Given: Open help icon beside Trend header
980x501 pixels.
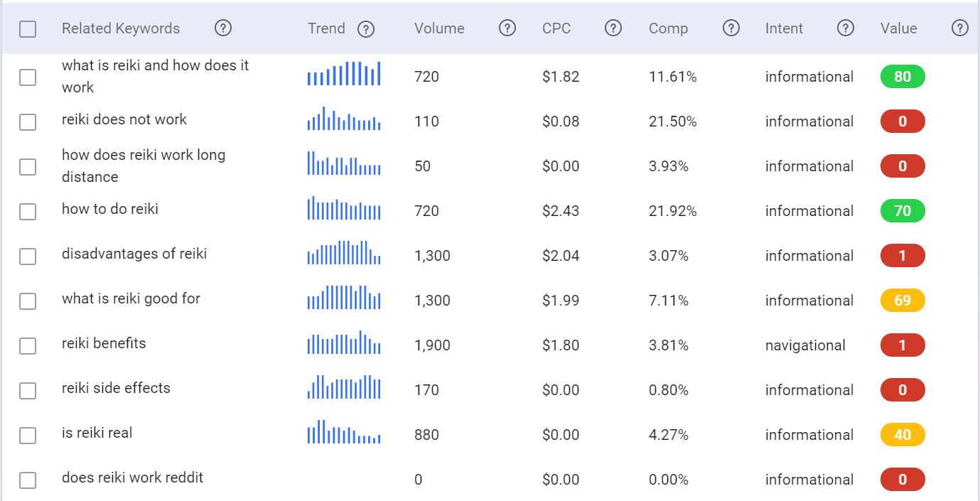Looking at the screenshot, I should pos(366,29).
